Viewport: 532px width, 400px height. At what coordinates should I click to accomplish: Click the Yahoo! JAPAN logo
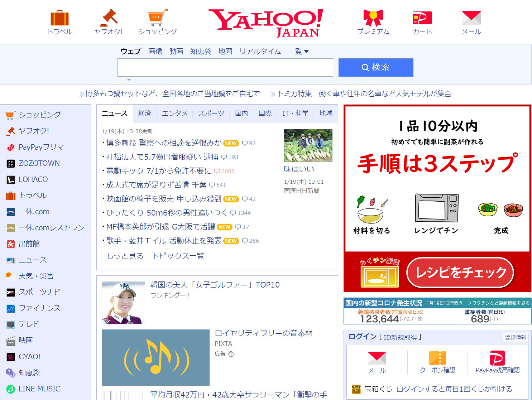point(265,23)
